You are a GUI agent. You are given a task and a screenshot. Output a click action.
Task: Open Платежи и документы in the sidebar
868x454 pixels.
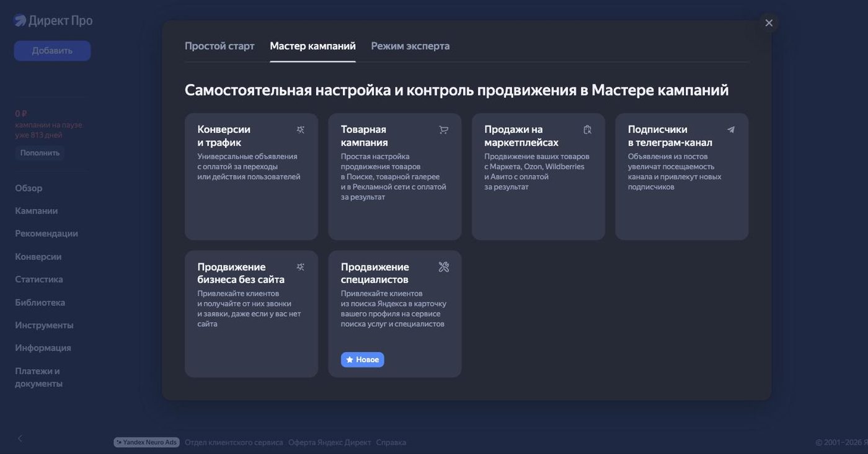point(39,377)
